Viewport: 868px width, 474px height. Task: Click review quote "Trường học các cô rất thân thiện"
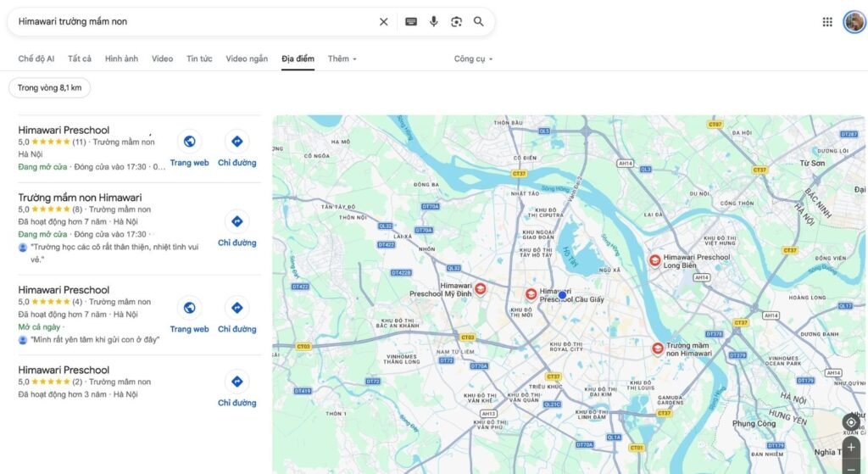click(114, 253)
